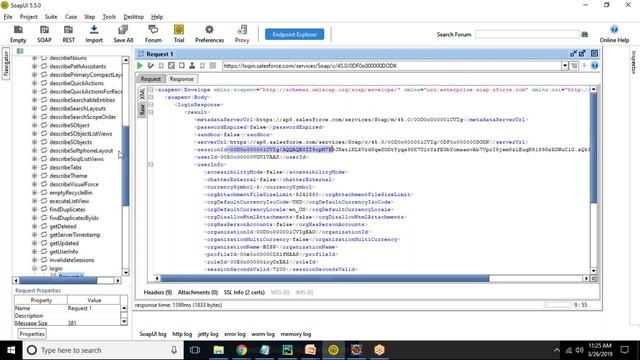This screenshot has width=640, height=360.
Task: Click the Endpoint Explorer button
Action: (x=294, y=34)
